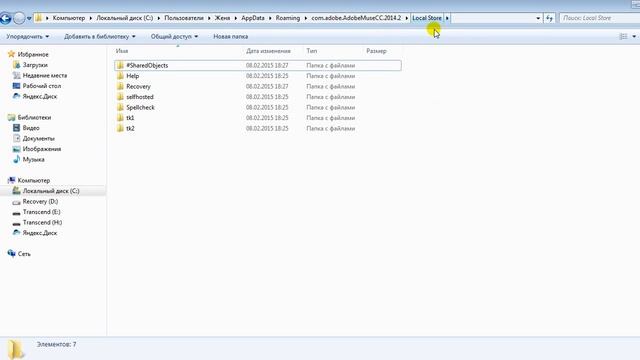Expand the arrow after Roaming breadcrumb
The height and width of the screenshot is (360, 640).
tap(306, 18)
